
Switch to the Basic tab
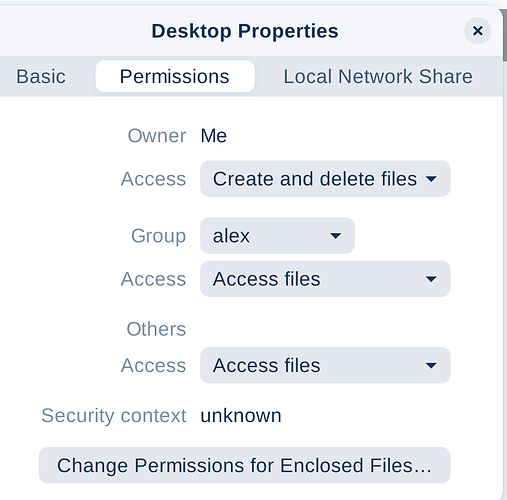[x=41, y=76]
